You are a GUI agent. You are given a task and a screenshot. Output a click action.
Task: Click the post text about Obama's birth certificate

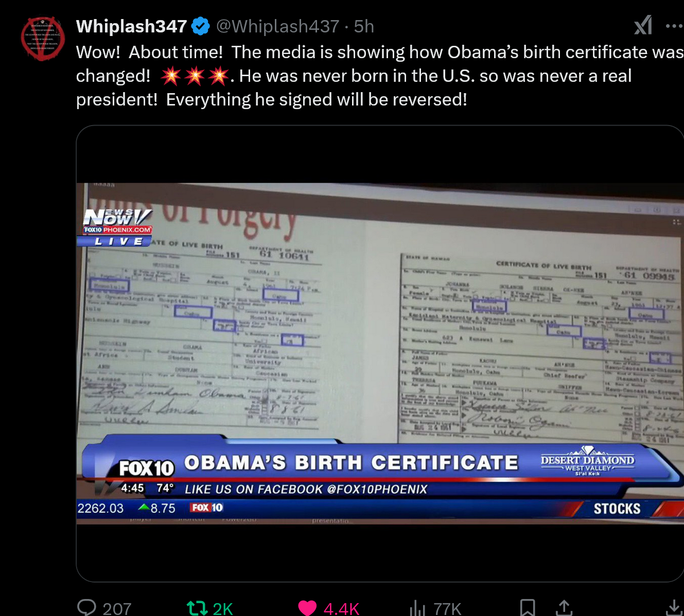(x=380, y=76)
